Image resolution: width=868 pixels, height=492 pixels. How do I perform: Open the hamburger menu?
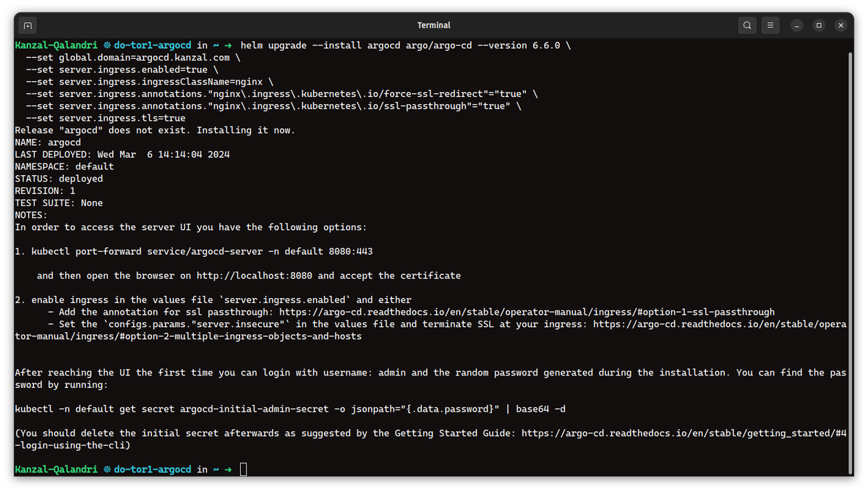pyautogui.click(x=771, y=25)
